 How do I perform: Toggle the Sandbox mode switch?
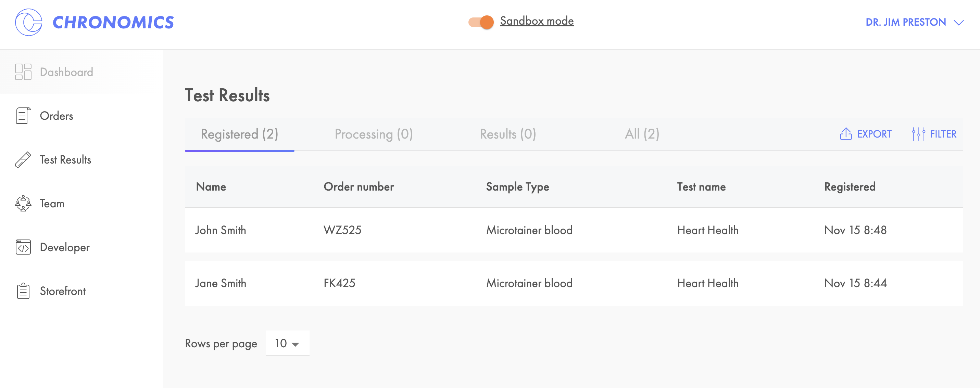[481, 22]
